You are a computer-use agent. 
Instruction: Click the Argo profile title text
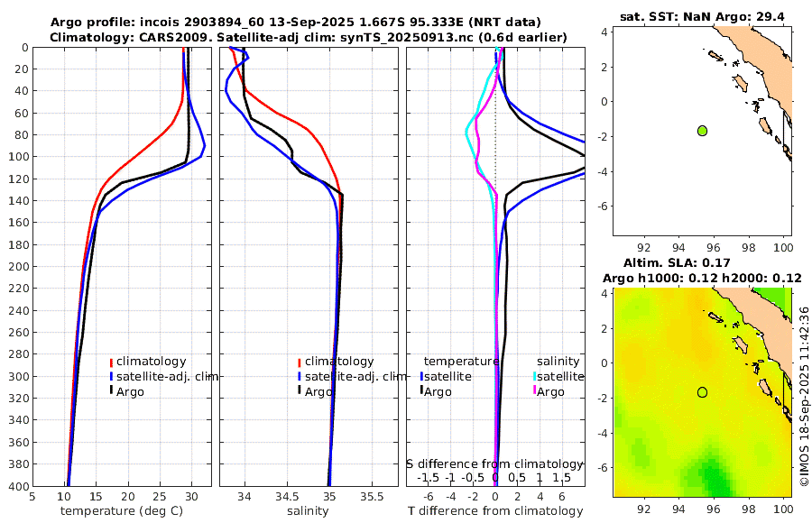pos(295,23)
